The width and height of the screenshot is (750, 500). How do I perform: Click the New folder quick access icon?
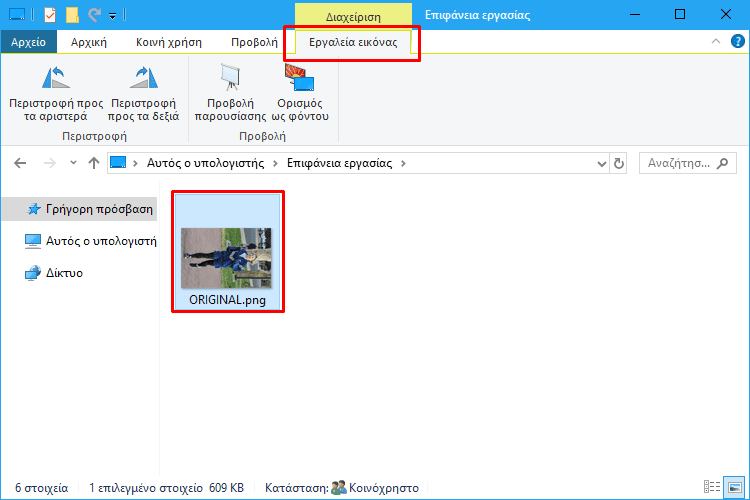click(72, 15)
